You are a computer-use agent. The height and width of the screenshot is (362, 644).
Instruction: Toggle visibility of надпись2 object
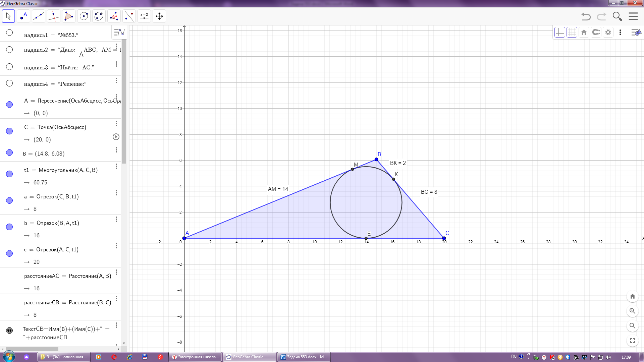9,50
